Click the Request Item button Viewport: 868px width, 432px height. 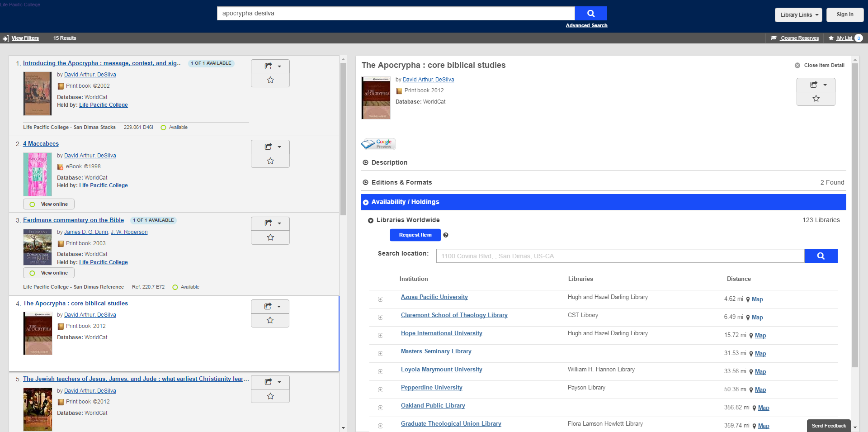(x=415, y=235)
